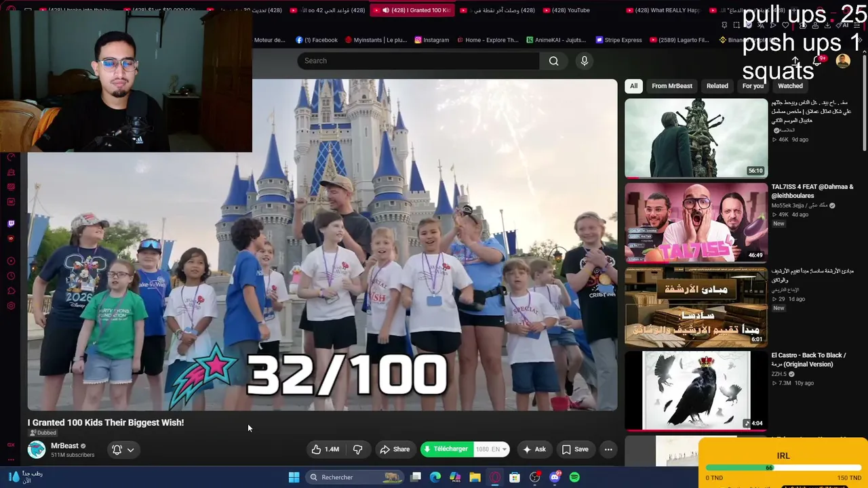Save the video with the Save button

pos(575,449)
